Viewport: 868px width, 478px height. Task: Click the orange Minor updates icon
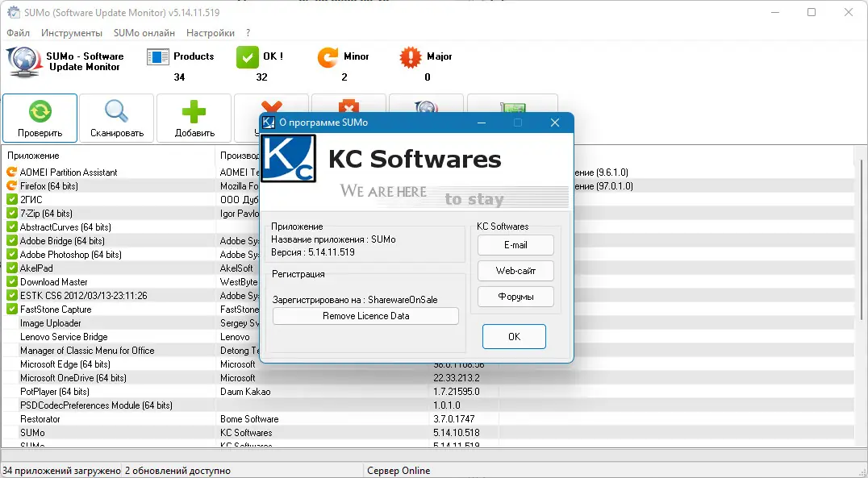328,57
